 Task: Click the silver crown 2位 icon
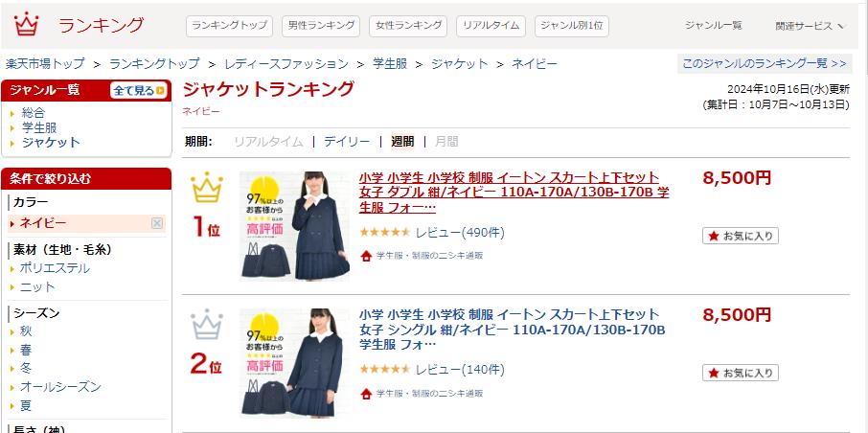[207, 325]
